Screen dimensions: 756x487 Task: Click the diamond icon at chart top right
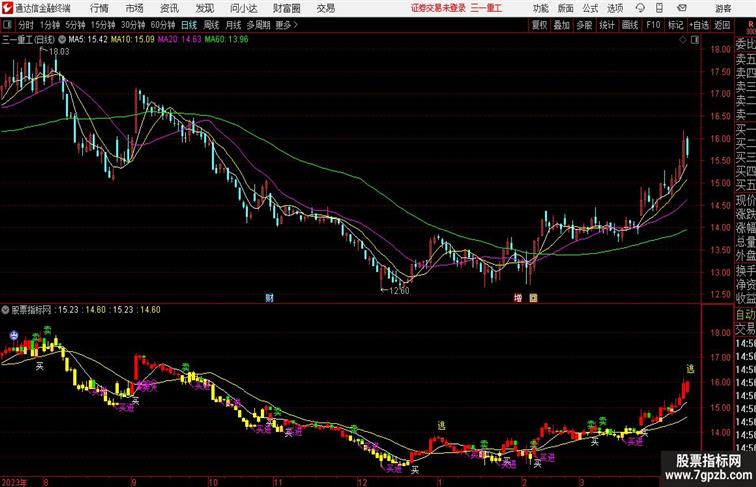tap(683, 40)
